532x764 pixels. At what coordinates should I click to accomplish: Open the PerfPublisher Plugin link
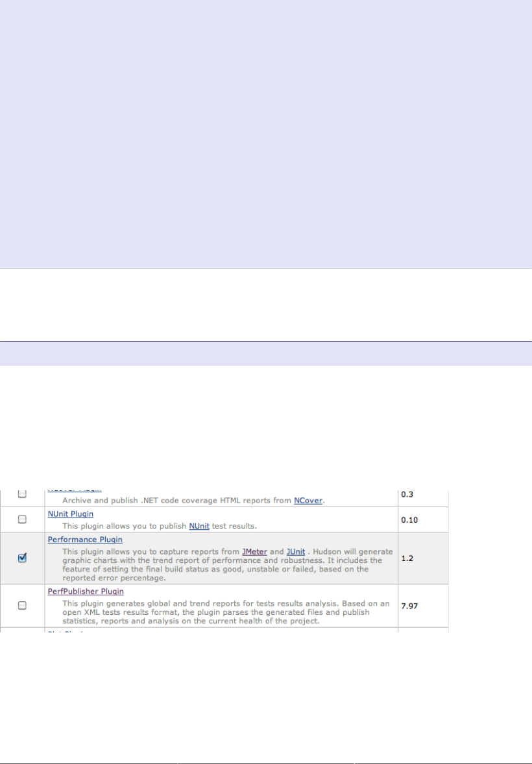click(x=86, y=591)
